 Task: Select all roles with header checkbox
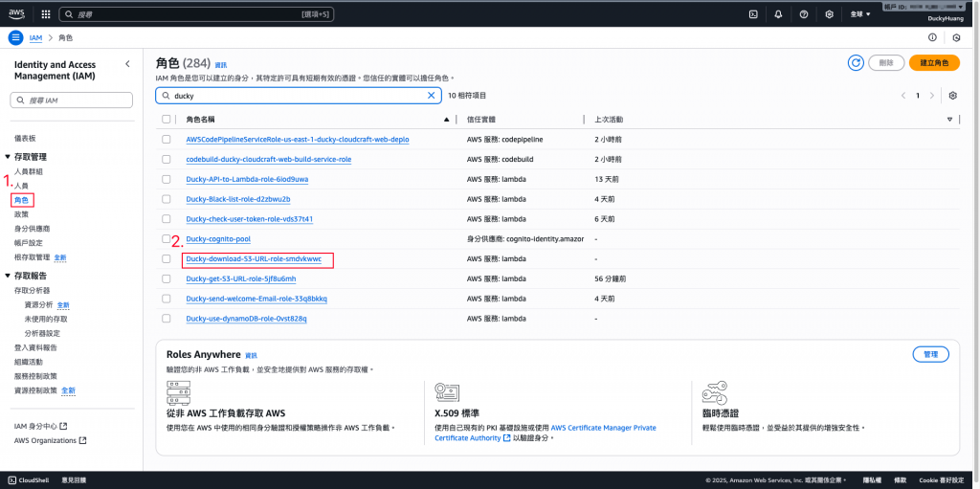point(167,120)
